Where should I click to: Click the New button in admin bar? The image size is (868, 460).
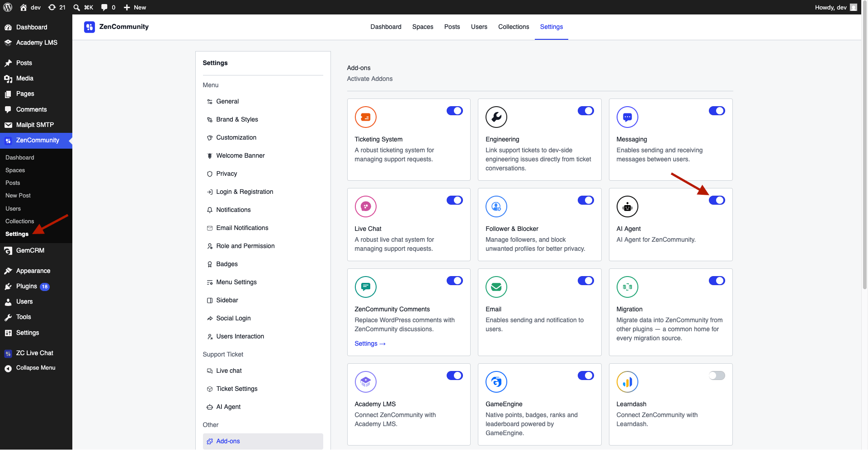click(135, 7)
